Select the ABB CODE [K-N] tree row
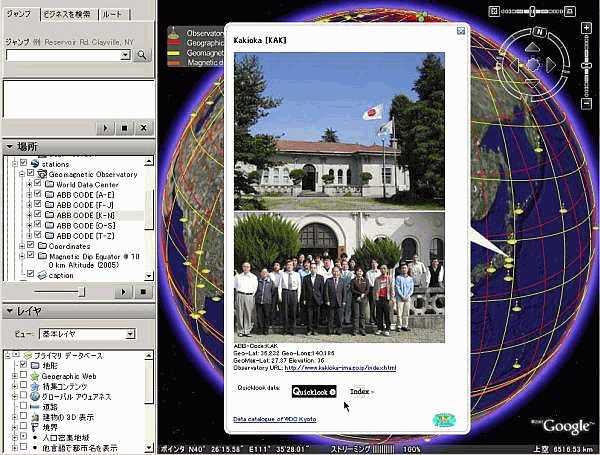The height and width of the screenshot is (455, 600). (x=85, y=215)
